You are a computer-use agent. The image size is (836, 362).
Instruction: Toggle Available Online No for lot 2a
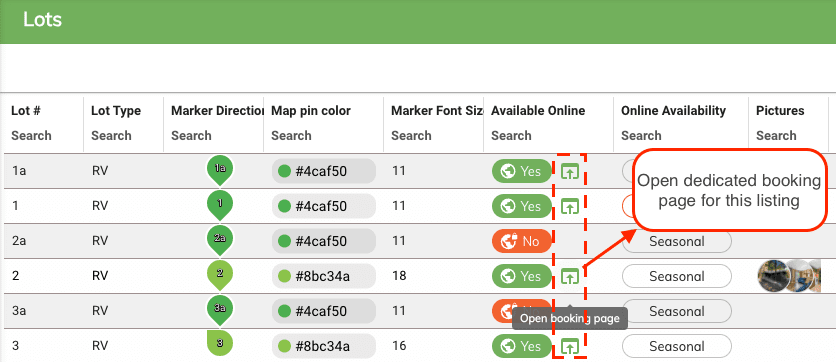tap(521, 241)
